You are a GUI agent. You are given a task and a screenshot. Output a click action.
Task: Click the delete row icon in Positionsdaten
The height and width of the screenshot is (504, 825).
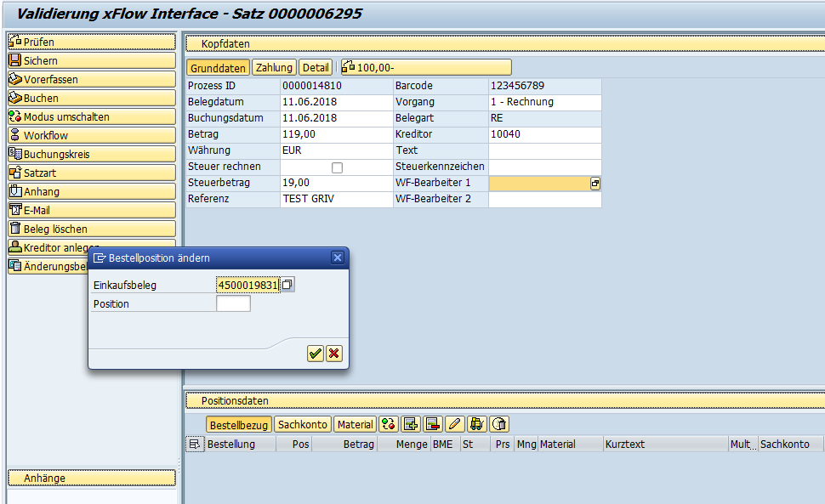(433, 424)
